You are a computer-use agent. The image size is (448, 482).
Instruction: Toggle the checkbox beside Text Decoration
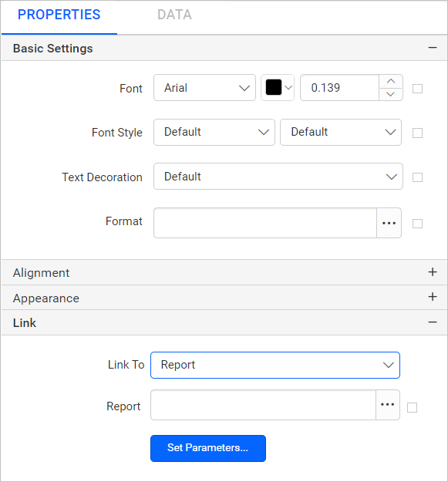[417, 177]
